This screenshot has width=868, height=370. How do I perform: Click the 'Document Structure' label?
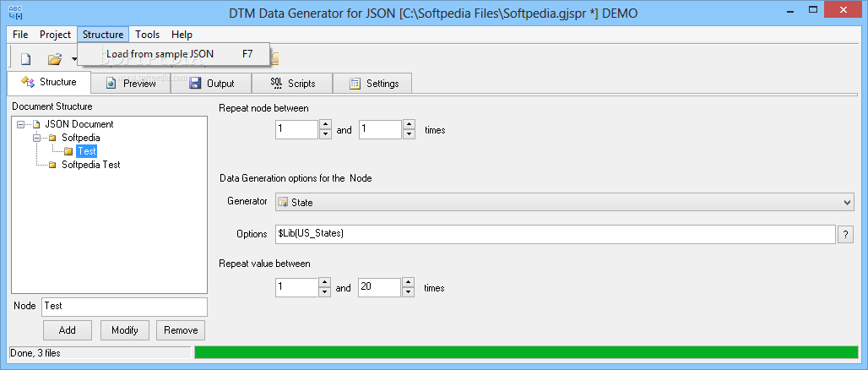(52, 106)
